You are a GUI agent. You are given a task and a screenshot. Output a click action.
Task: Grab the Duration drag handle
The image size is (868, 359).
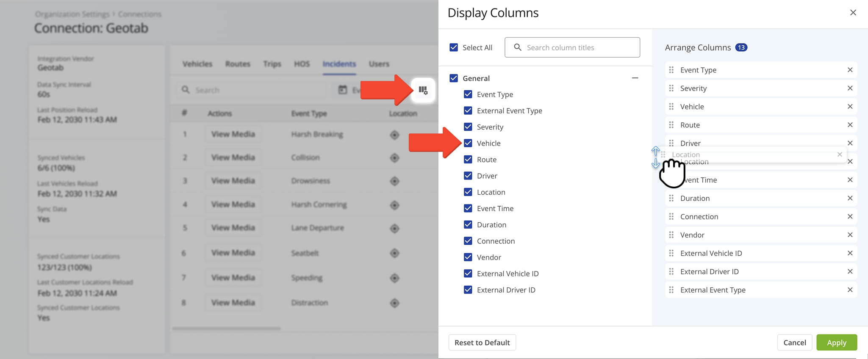[x=671, y=198]
